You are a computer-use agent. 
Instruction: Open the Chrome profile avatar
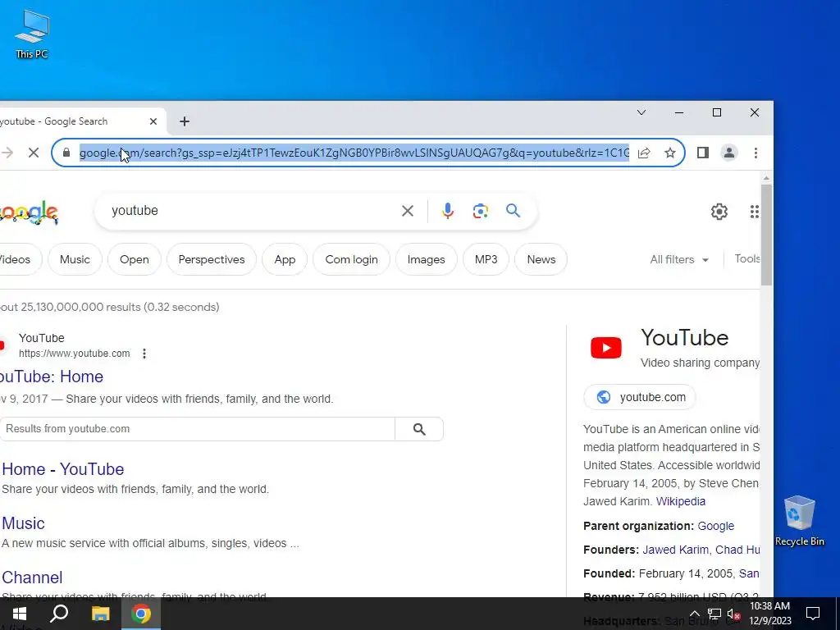[x=729, y=153]
